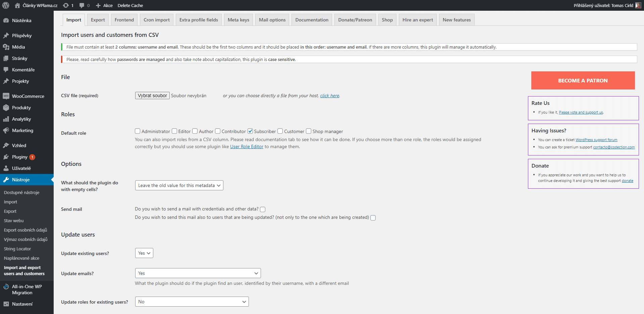Click the WooCommerce icon in sidebar
644x314 pixels.
[x=6, y=96]
